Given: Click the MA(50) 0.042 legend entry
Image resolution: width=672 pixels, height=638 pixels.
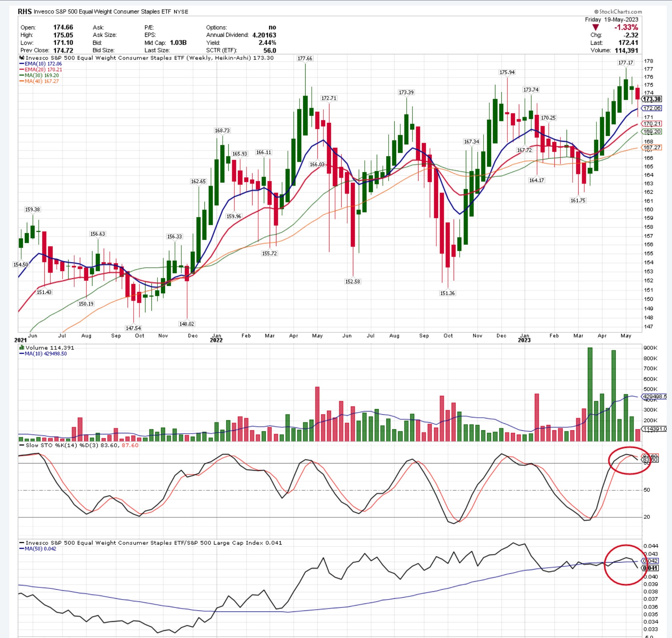Looking at the screenshot, I should pyautogui.click(x=38, y=549).
